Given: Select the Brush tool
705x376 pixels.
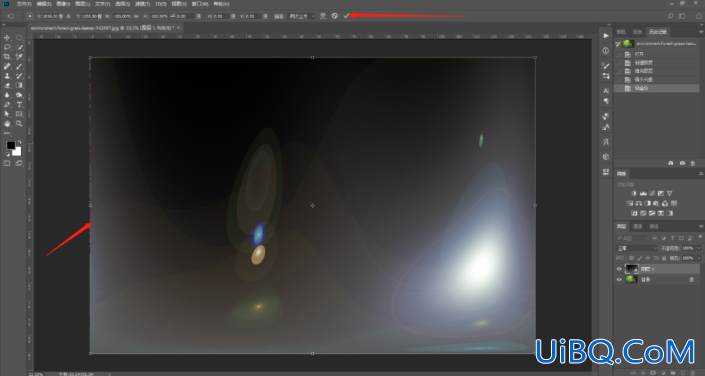Looking at the screenshot, I should tap(19, 67).
